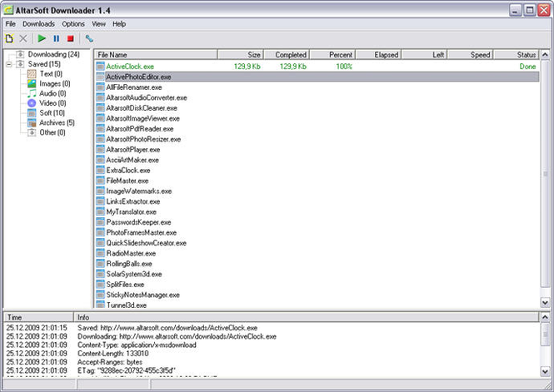Viewport: 554px width, 392px height.
Task: Click the log Info column header
Action: (x=307, y=317)
